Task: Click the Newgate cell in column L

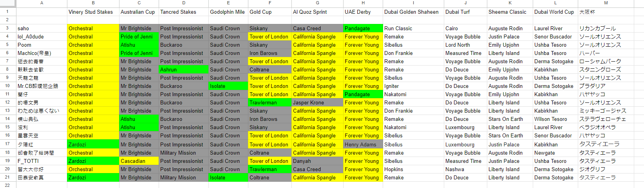Action: [x=555, y=153]
